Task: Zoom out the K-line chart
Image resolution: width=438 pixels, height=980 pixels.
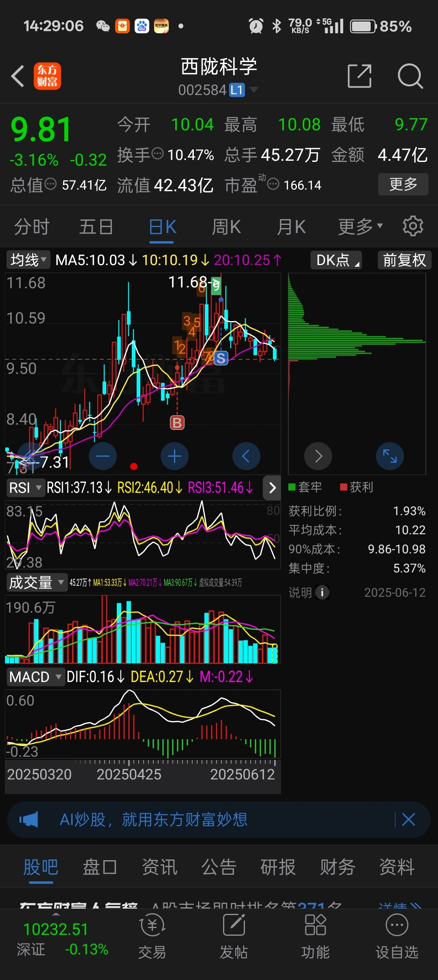Action: pyautogui.click(x=103, y=456)
